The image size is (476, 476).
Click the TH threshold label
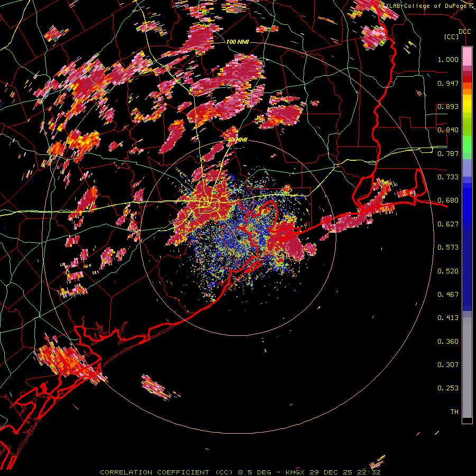(454, 412)
